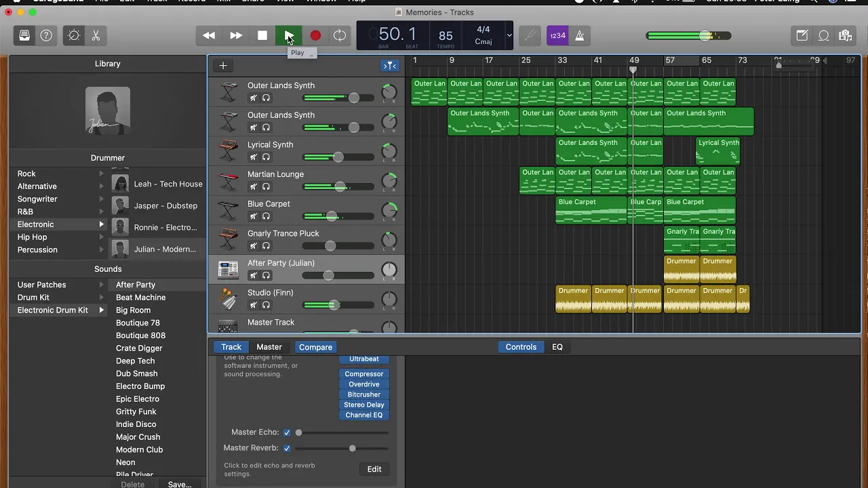
Task: Click the Blue Carpet pan knob
Action: (x=389, y=210)
